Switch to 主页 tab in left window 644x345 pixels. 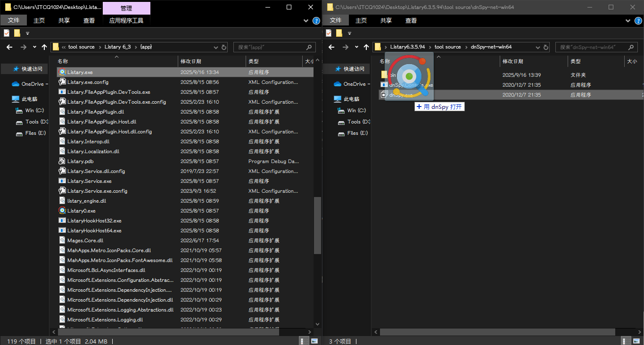coord(39,20)
